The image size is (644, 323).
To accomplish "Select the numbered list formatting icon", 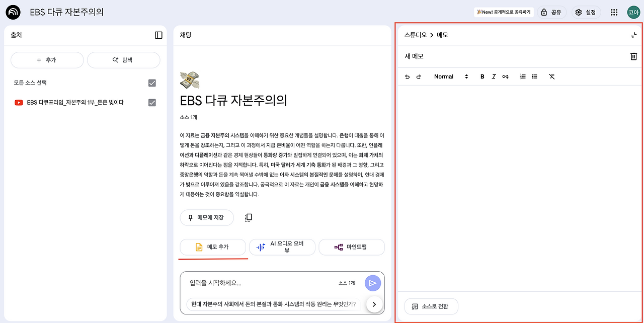I will [x=522, y=76].
